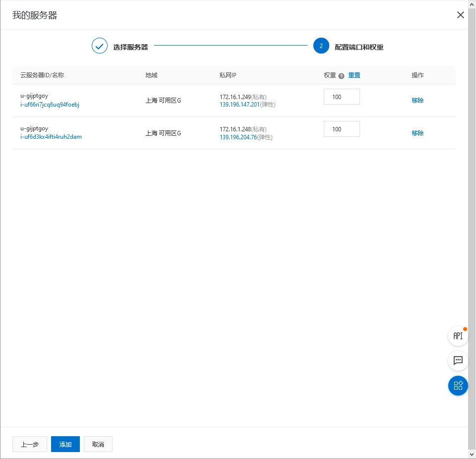Click 重置 to reset weights

click(354, 75)
